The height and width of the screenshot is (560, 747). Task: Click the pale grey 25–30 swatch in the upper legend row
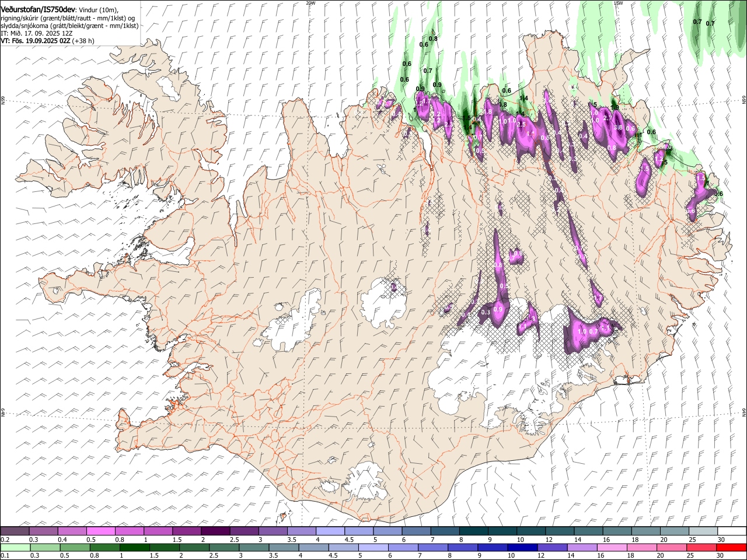tap(703, 531)
